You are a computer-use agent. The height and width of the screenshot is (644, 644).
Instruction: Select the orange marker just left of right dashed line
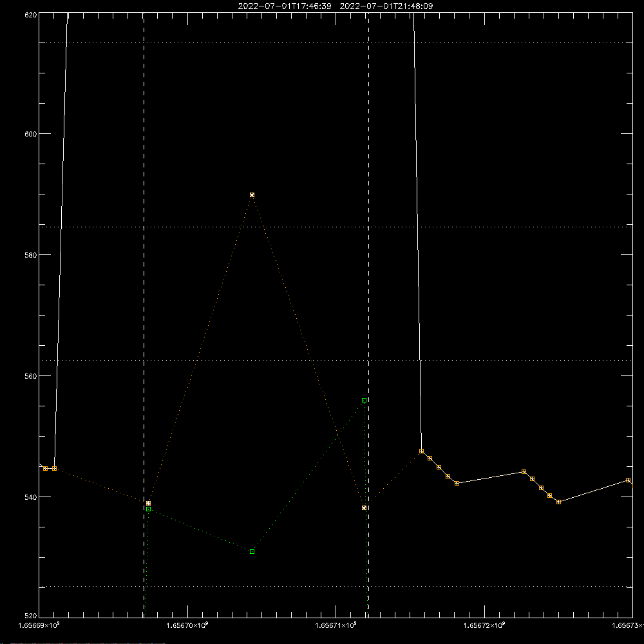click(x=365, y=508)
